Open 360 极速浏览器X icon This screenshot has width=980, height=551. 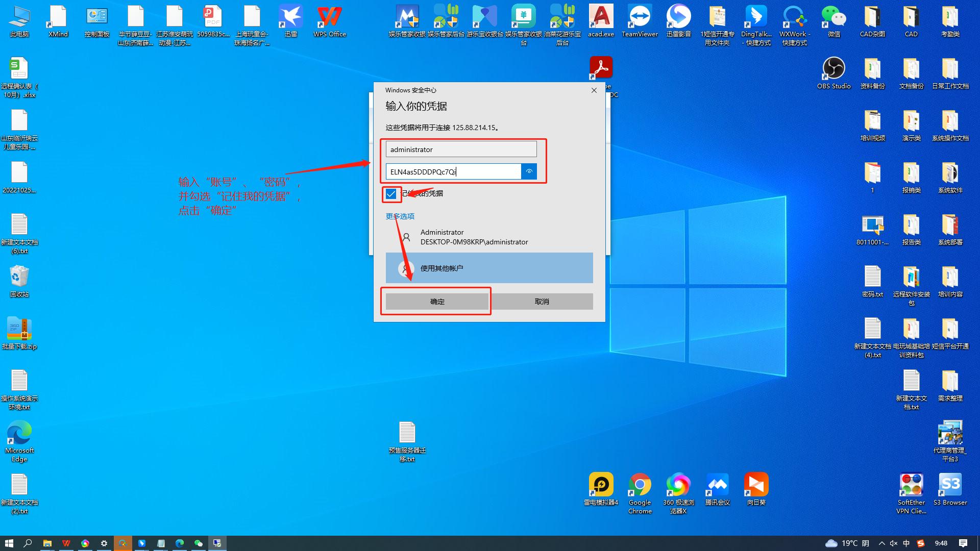click(x=679, y=494)
